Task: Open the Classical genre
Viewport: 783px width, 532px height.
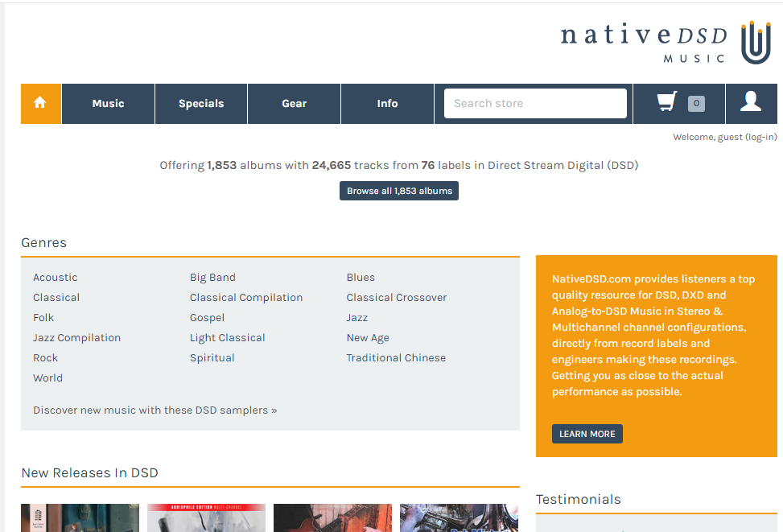Action: [56, 297]
